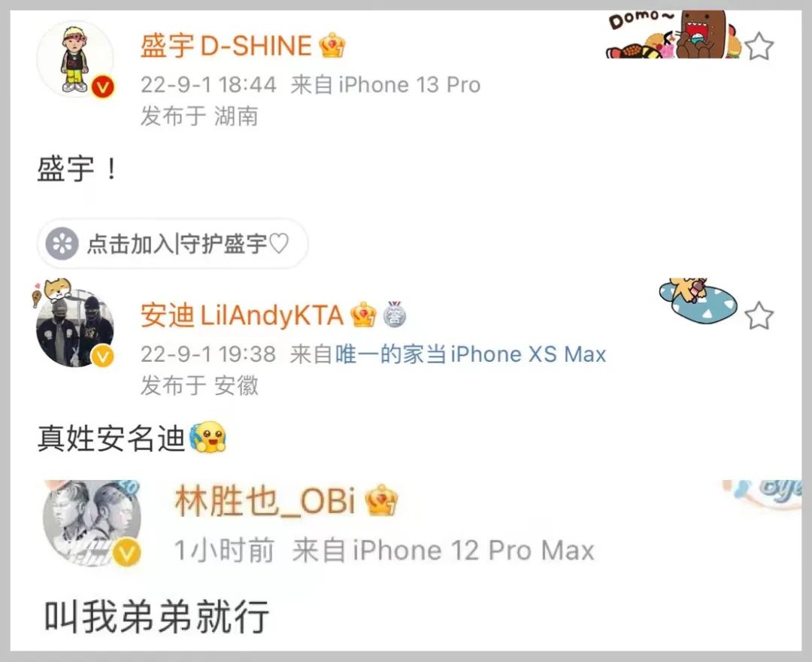Click the crown badge beside 林胜也_OBi

click(382, 500)
